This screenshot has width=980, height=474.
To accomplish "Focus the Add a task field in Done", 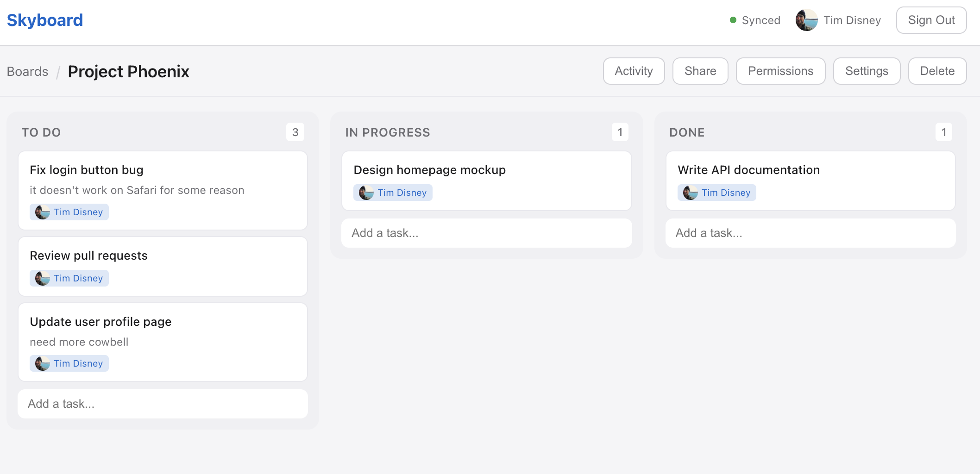I will (x=810, y=233).
